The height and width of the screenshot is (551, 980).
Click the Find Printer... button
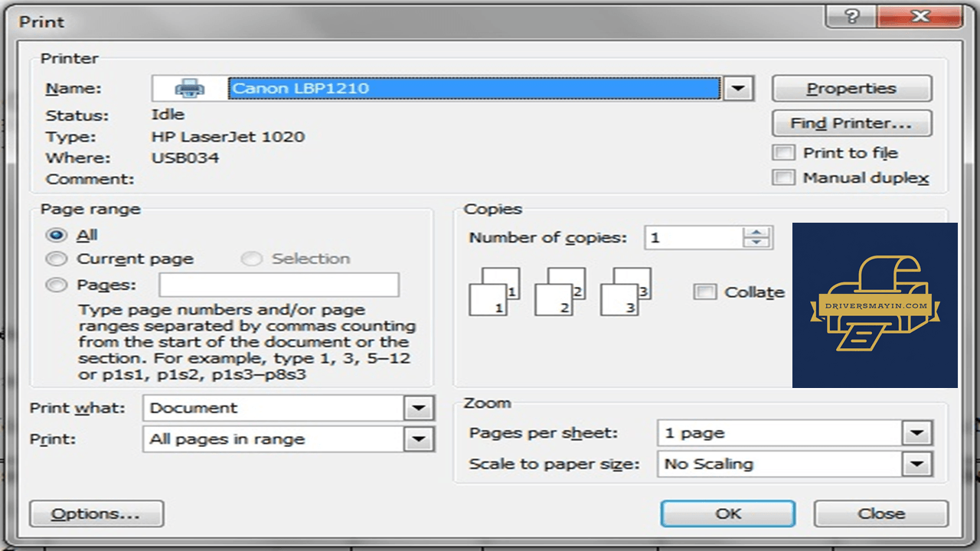pos(851,123)
